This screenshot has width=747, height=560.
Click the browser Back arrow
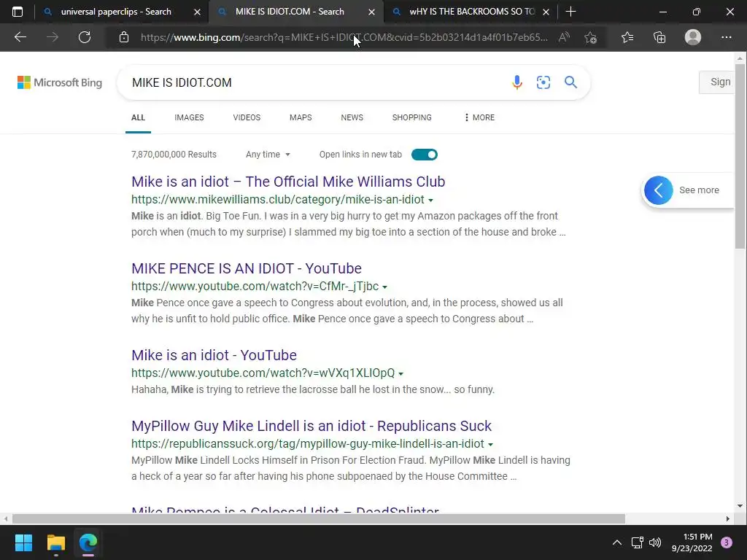[20, 37]
